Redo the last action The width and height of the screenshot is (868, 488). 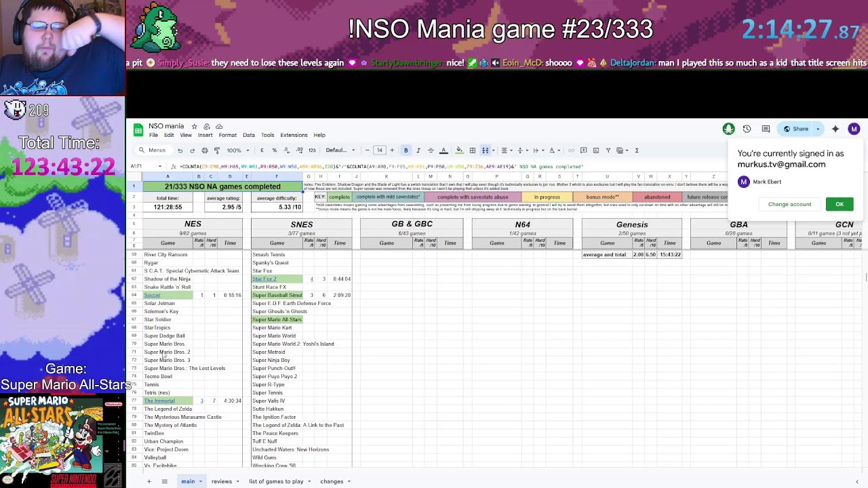(x=192, y=150)
